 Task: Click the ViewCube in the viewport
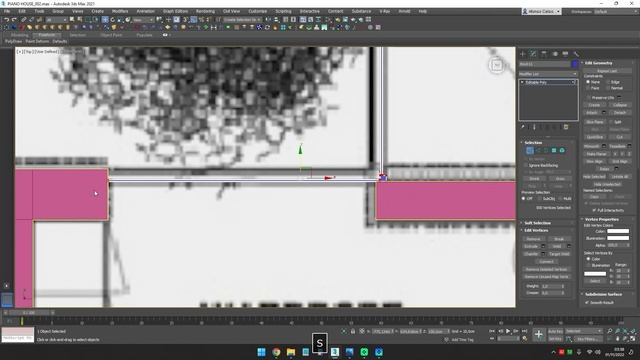(497, 65)
